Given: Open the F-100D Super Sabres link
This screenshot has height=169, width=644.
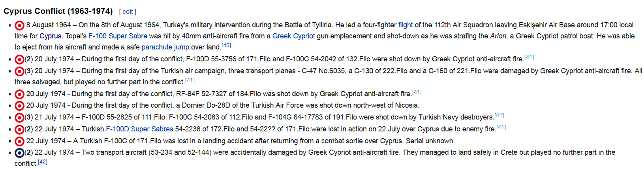Looking at the screenshot, I should coord(139,129).
